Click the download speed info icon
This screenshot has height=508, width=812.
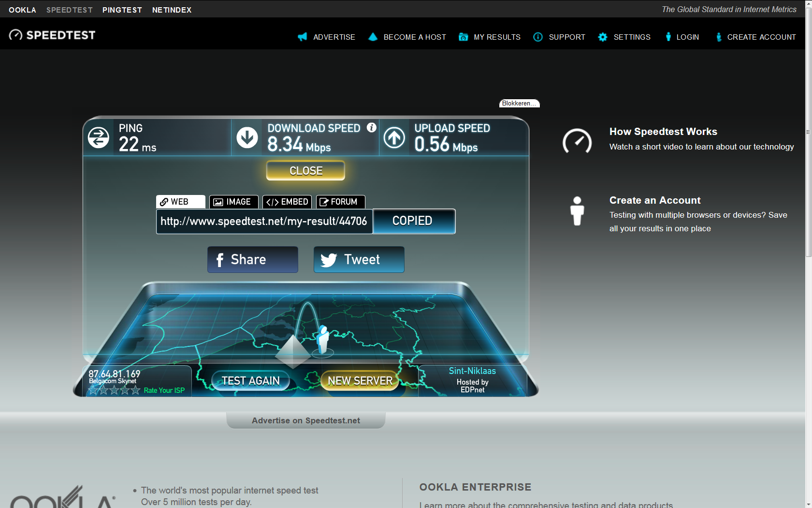(371, 127)
